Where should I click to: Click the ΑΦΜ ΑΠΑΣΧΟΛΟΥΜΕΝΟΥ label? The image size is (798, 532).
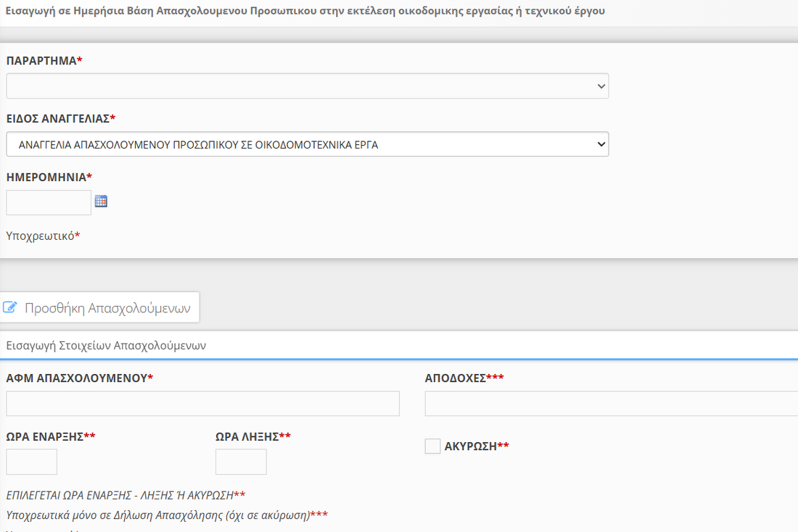tap(76, 378)
